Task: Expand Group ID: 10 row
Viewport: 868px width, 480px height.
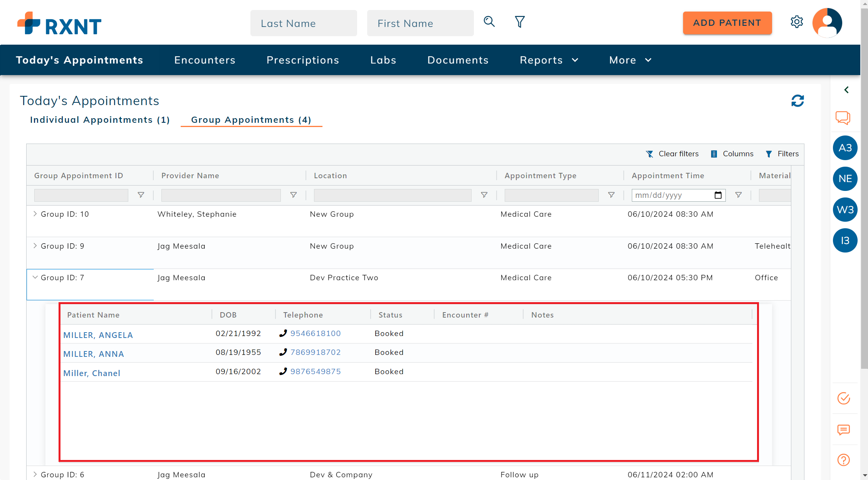Action: (35, 214)
